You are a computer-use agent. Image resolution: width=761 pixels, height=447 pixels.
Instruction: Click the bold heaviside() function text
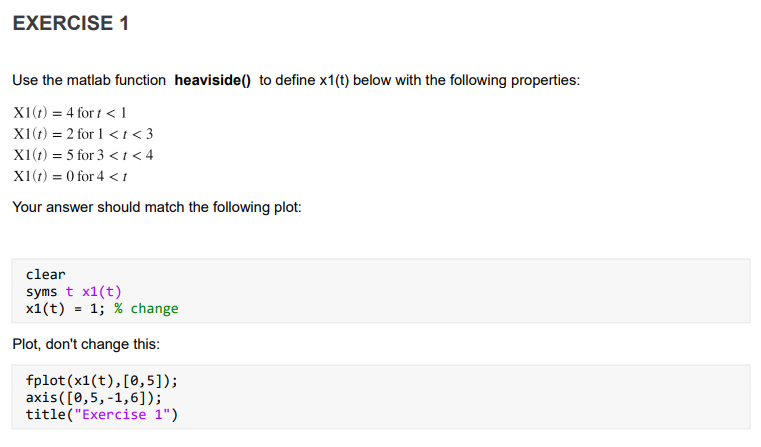coord(213,80)
